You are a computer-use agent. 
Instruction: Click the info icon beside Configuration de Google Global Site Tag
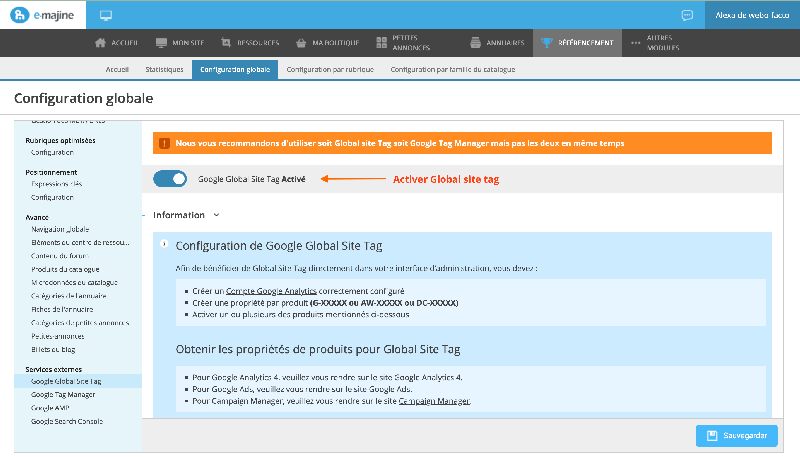point(164,244)
